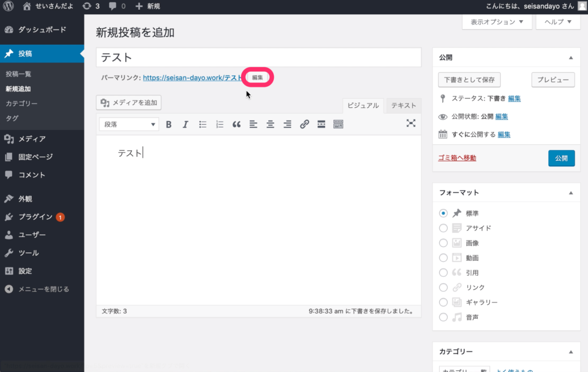Select the ギャラリー format option
The image size is (588, 372).
pyautogui.click(x=443, y=302)
